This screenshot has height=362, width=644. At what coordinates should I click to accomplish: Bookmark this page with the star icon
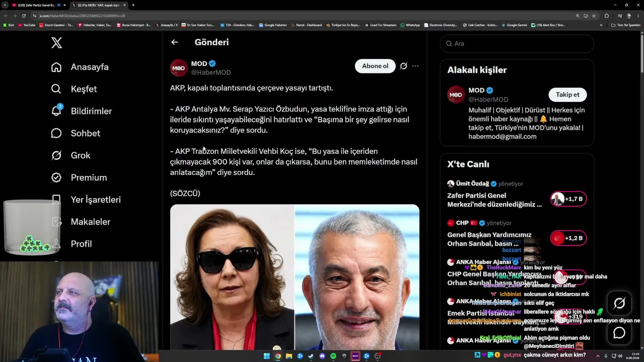click(x=594, y=16)
